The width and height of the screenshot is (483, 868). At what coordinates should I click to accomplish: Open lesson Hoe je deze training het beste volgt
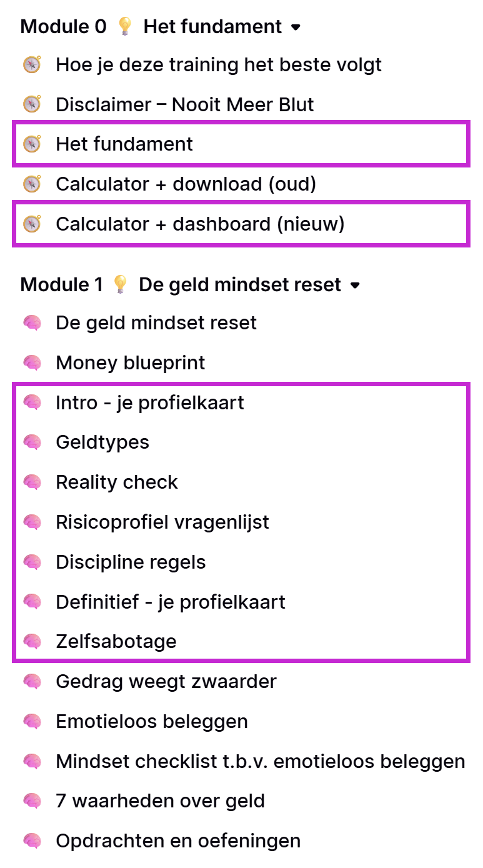219,64
